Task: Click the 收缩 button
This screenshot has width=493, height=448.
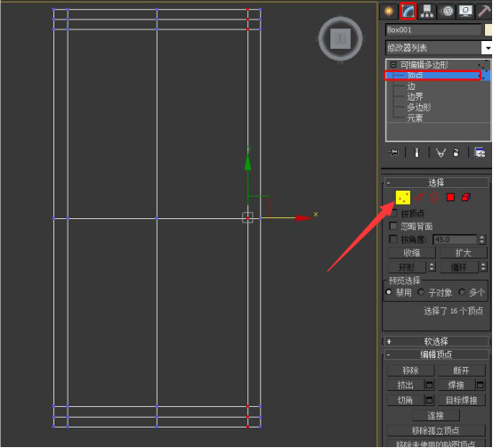Action: 412,253
